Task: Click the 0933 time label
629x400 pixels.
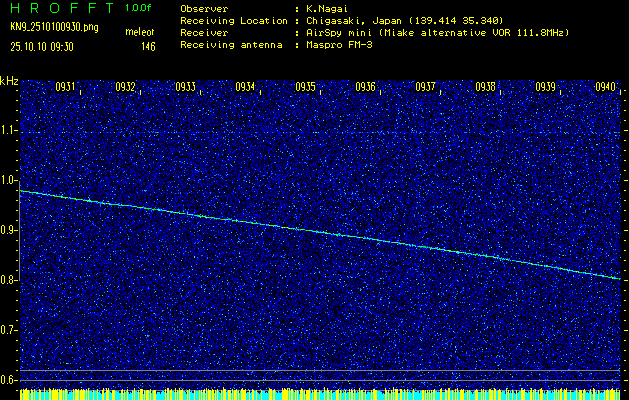Action: point(185,87)
